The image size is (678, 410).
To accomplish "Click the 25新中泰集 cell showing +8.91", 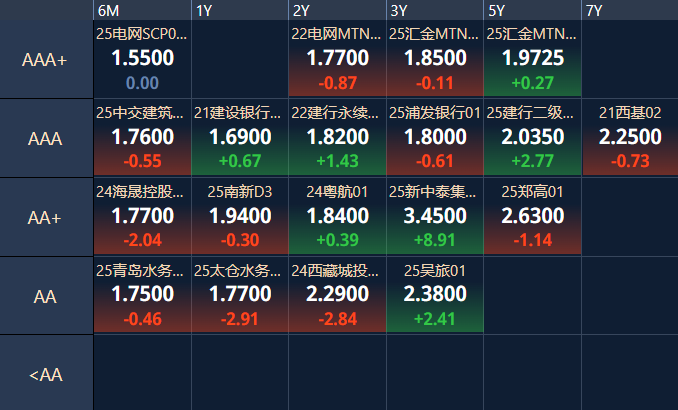I will (x=435, y=217).
